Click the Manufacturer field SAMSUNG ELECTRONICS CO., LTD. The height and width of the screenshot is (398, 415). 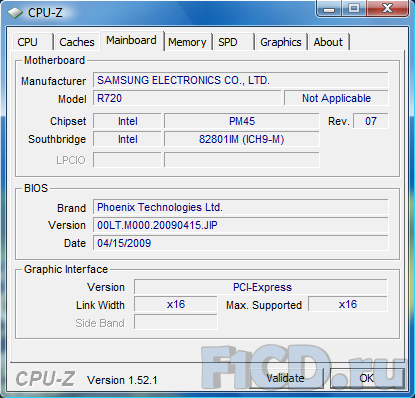coord(241,80)
